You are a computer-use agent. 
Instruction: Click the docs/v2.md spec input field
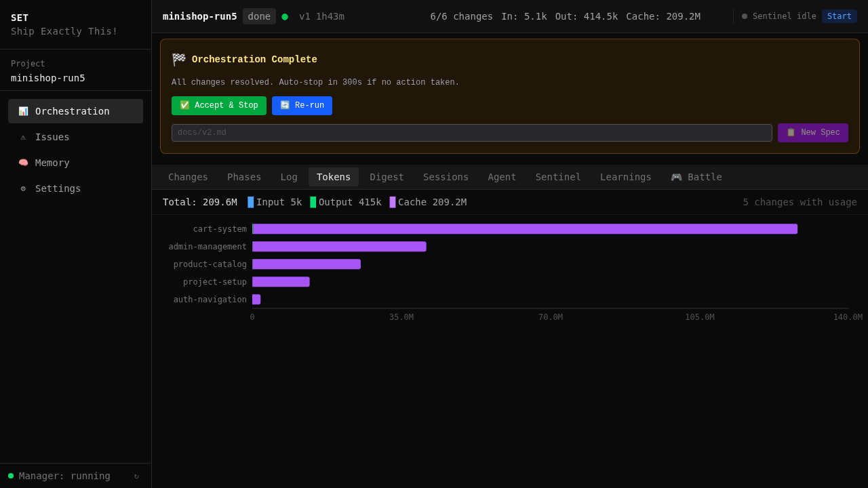point(471,132)
